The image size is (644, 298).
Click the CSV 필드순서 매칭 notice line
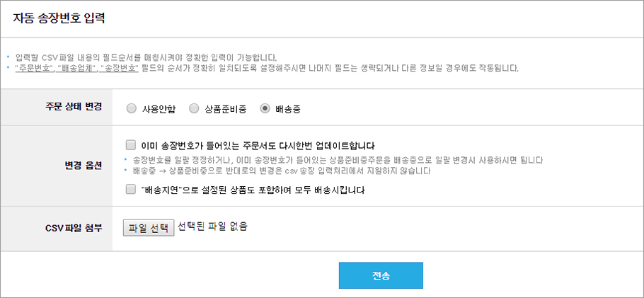tap(146, 57)
